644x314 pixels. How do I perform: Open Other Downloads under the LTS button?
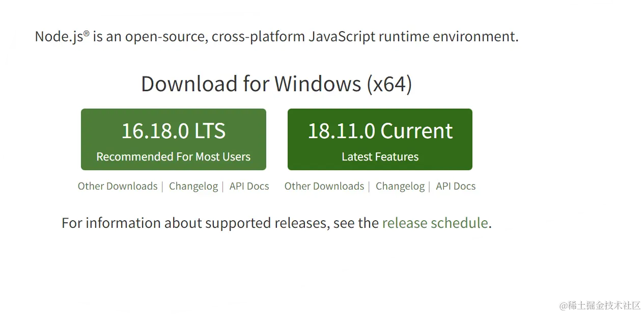click(x=118, y=186)
